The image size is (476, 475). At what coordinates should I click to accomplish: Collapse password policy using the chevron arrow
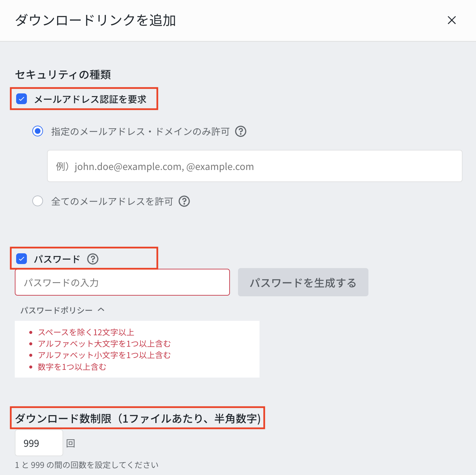(101, 310)
